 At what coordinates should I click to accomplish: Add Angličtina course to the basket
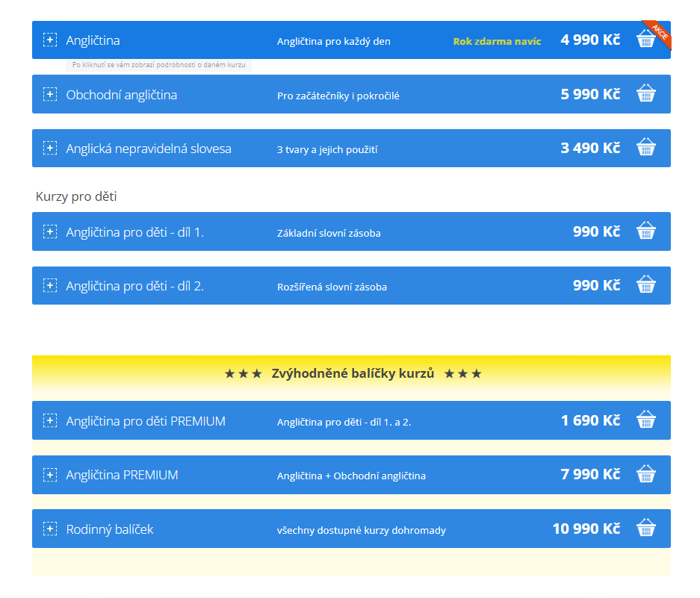pyautogui.click(x=645, y=40)
